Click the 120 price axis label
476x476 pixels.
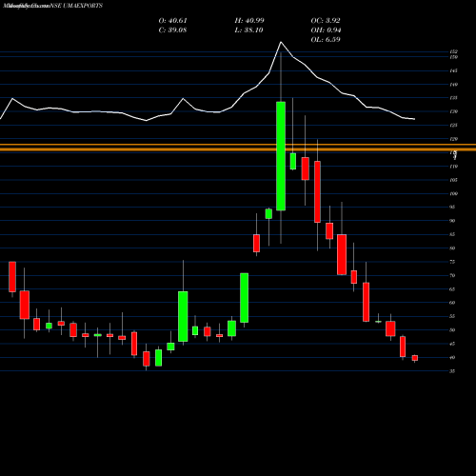(x=453, y=139)
